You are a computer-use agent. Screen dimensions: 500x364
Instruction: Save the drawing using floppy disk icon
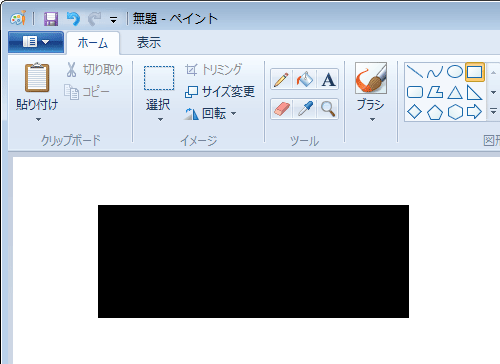point(51,19)
